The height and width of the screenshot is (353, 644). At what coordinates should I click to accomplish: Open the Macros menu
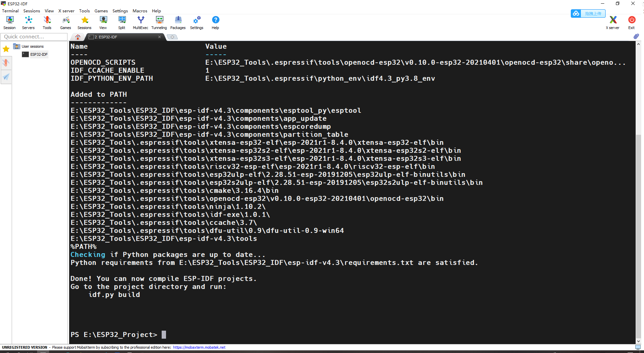(140, 11)
